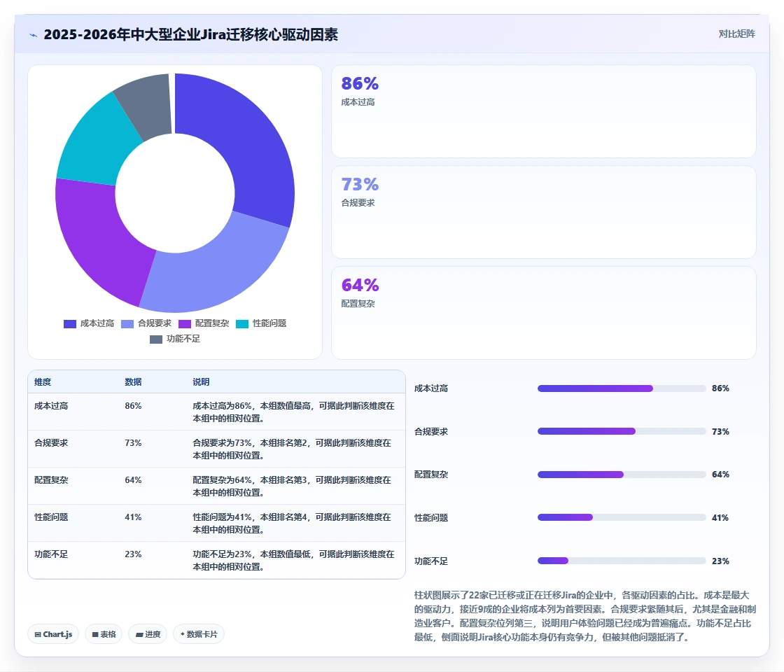Click the 合规要求 cell in table
This screenshot has width=784, height=672.
[51, 443]
